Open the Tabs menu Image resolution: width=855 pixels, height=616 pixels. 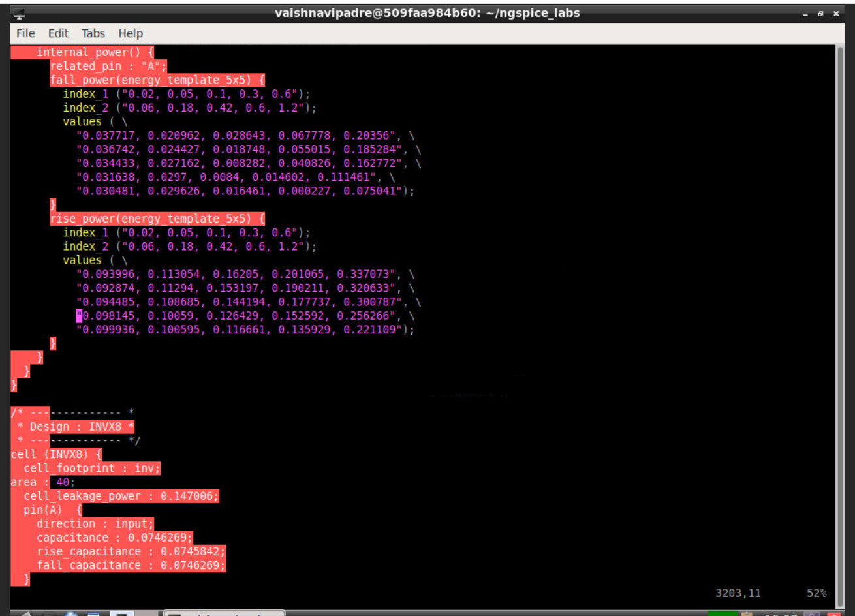pyautogui.click(x=93, y=33)
